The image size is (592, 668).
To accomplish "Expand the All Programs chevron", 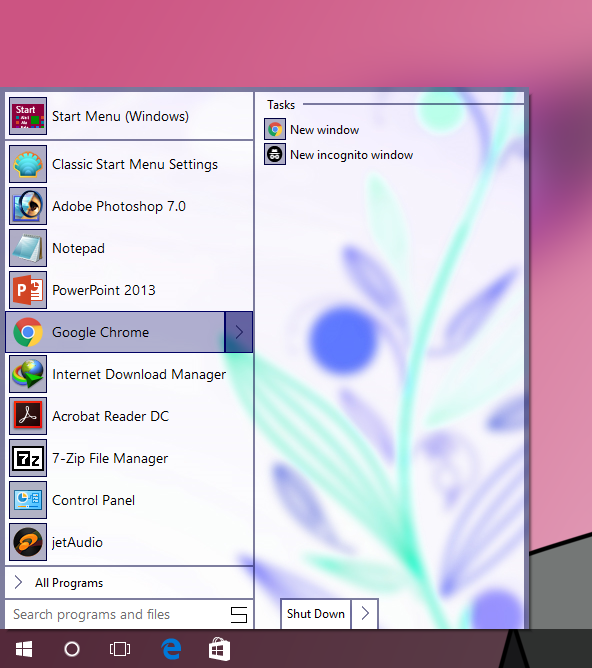I will 18,582.
